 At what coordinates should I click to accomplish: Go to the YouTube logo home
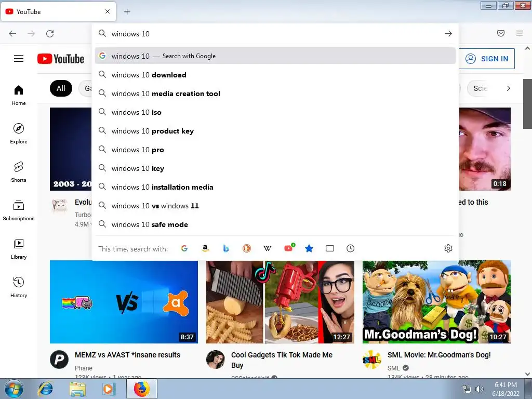(x=61, y=59)
